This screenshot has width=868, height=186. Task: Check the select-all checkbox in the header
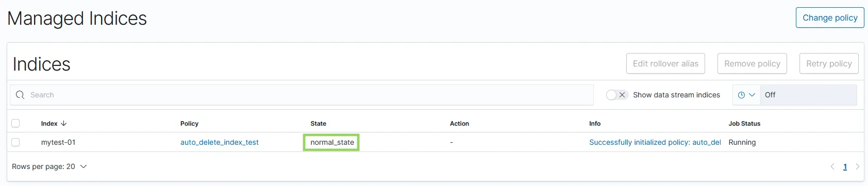[x=15, y=123]
